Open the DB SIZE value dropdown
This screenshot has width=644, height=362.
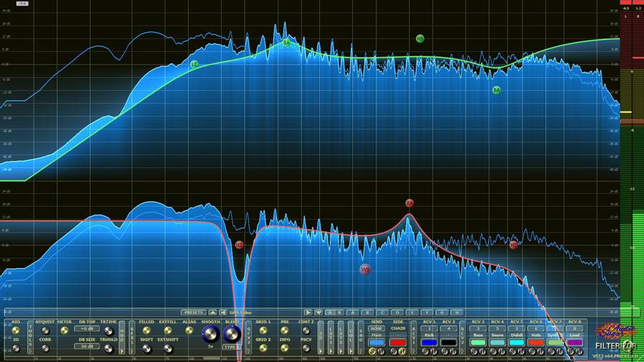click(x=86, y=347)
